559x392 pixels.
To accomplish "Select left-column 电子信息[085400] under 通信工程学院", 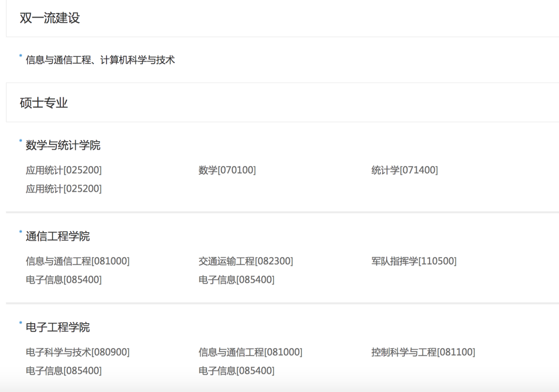I will [x=64, y=280].
